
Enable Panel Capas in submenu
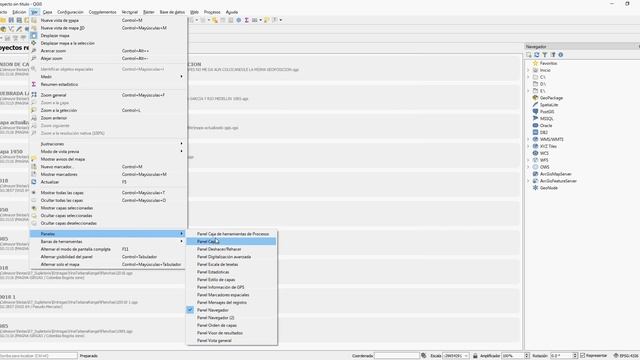pyautogui.click(x=232, y=242)
